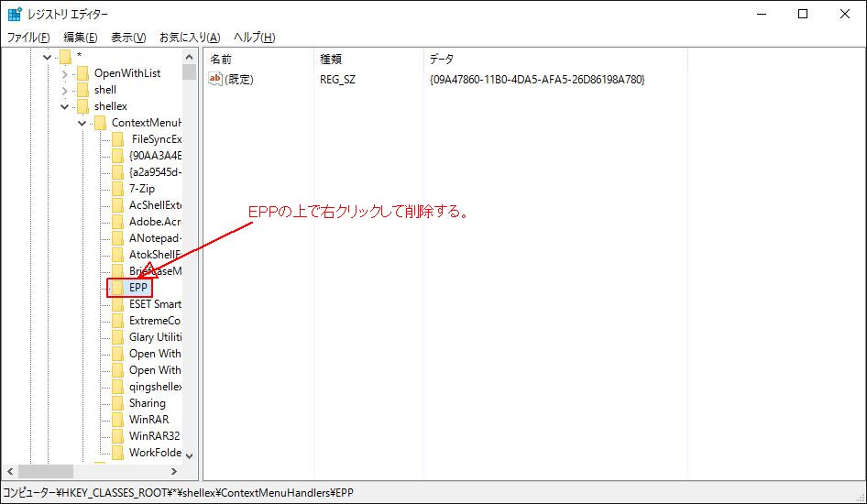Click the tree pane scroll-down arrow
Image resolution: width=867 pixels, height=504 pixels.
tap(190, 455)
